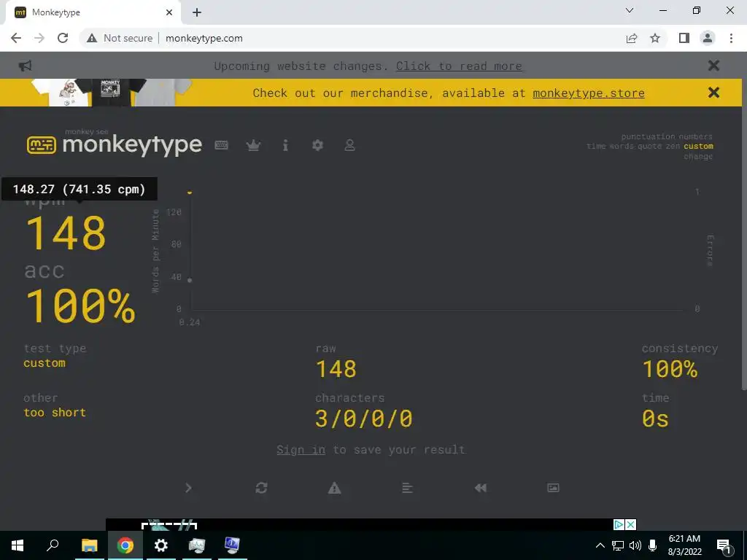This screenshot has width=747, height=560.
Task: Click the Not secure warning indicator
Action: (x=120, y=38)
